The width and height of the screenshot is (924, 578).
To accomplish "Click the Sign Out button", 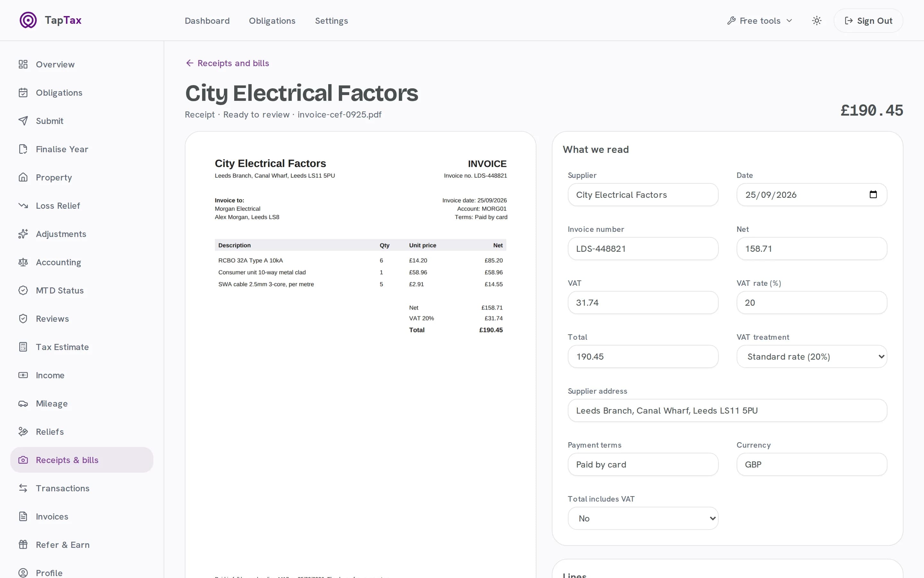I will coord(868,21).
